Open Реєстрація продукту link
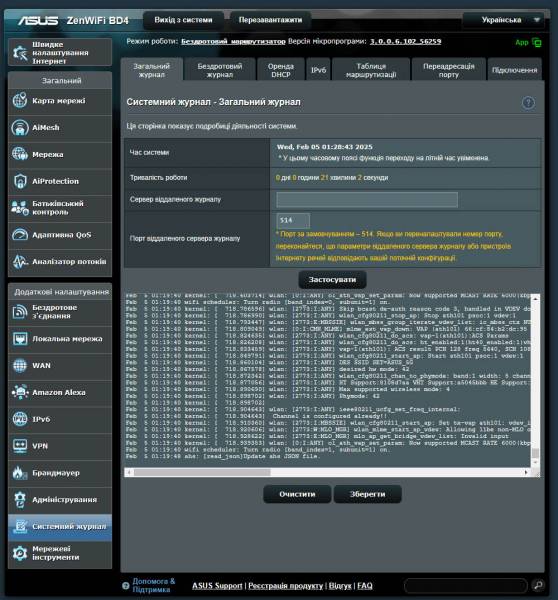Viewport: 558px width, 600px height. click(286, 585)
